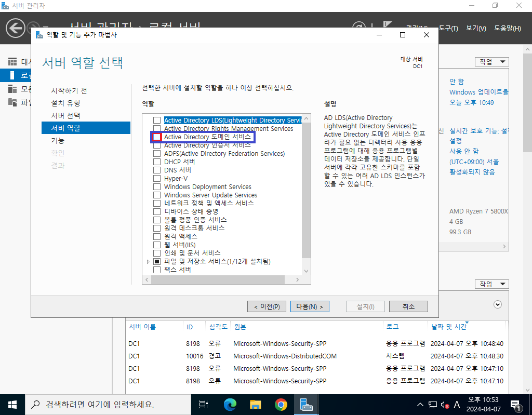The width and height of the screenshot is (532, 415).
Task: Click the 실시간 보호 기능 link
Action: (478, 131)
